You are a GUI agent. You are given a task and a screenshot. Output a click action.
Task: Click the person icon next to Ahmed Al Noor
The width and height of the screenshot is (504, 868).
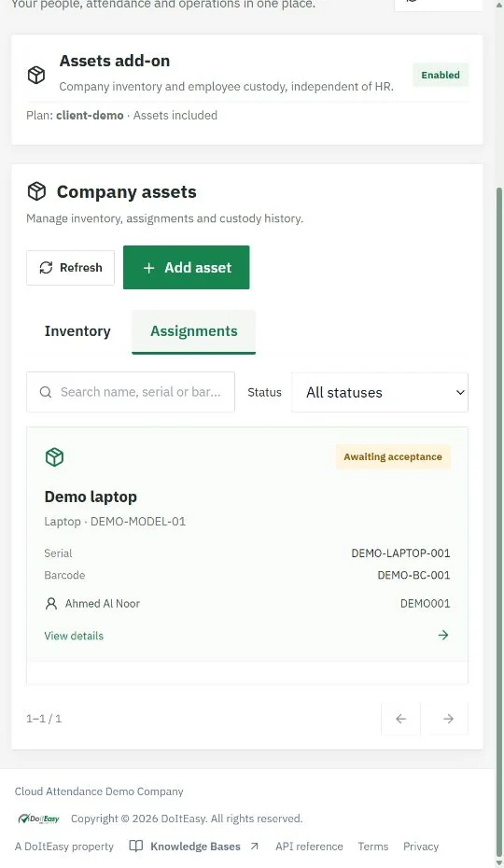tap(51, 603)
